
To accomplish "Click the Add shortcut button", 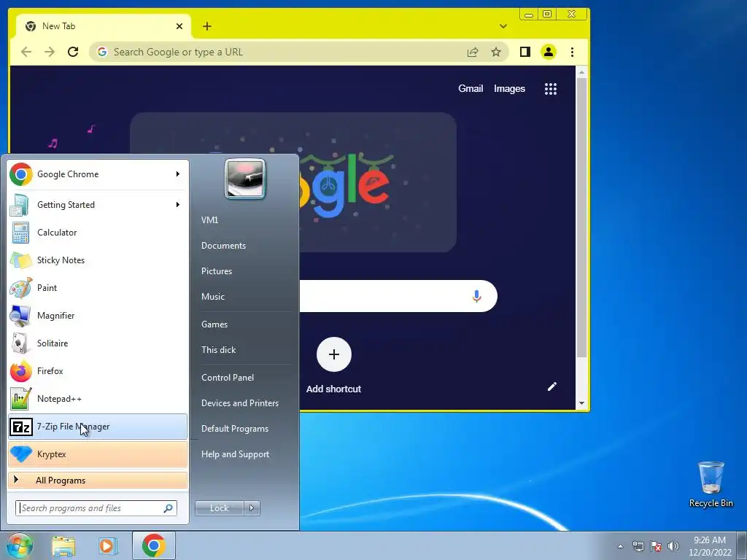I will pos(334,366).
